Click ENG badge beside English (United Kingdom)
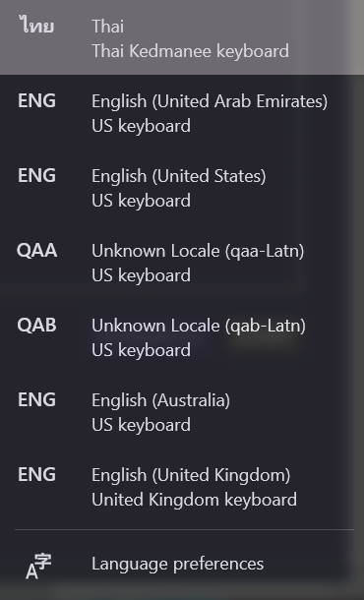Viewport: 364px width, 600px height. tap(36, 474)
